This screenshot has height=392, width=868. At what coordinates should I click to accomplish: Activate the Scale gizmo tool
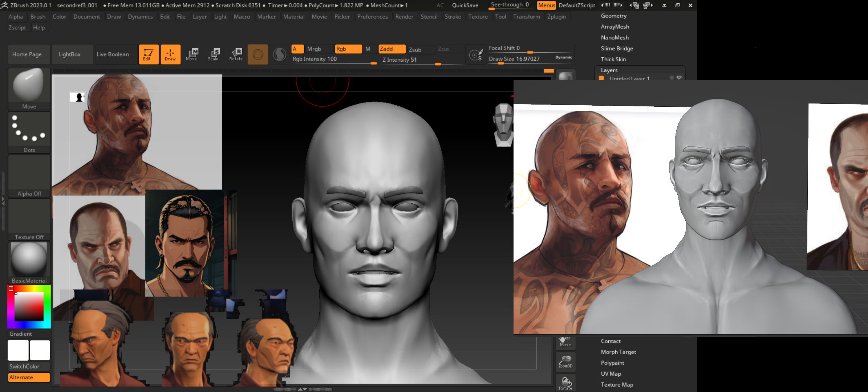(213, 54)
